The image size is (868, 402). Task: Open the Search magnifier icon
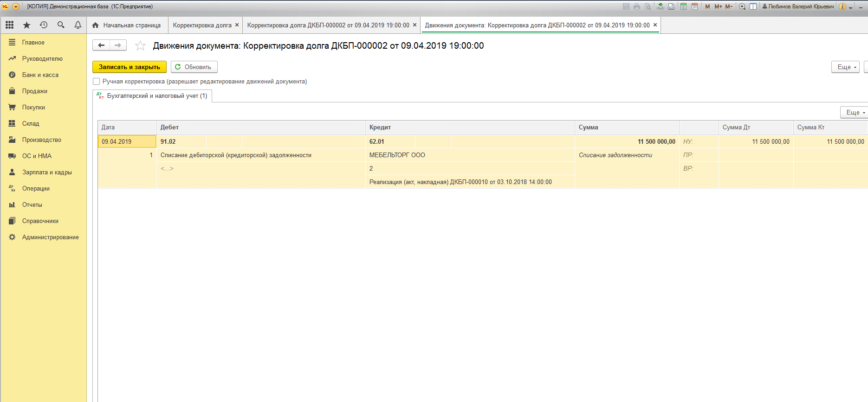[61, 25]
